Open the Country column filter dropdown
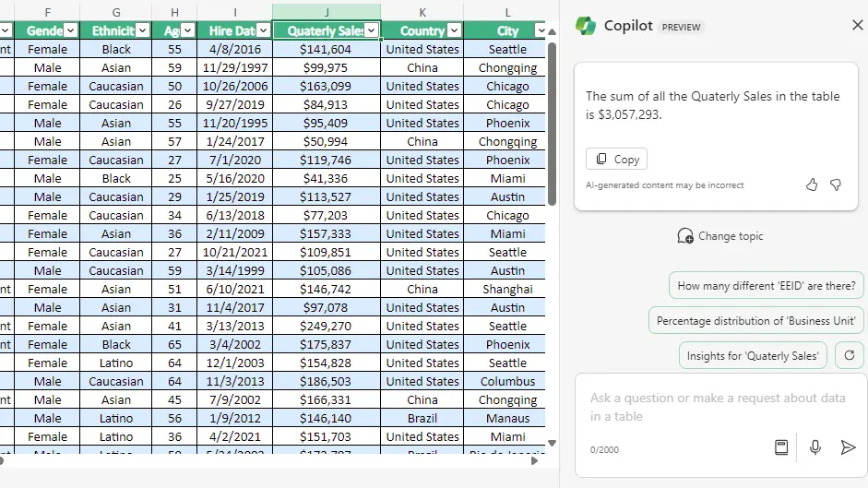 [453, 30]
